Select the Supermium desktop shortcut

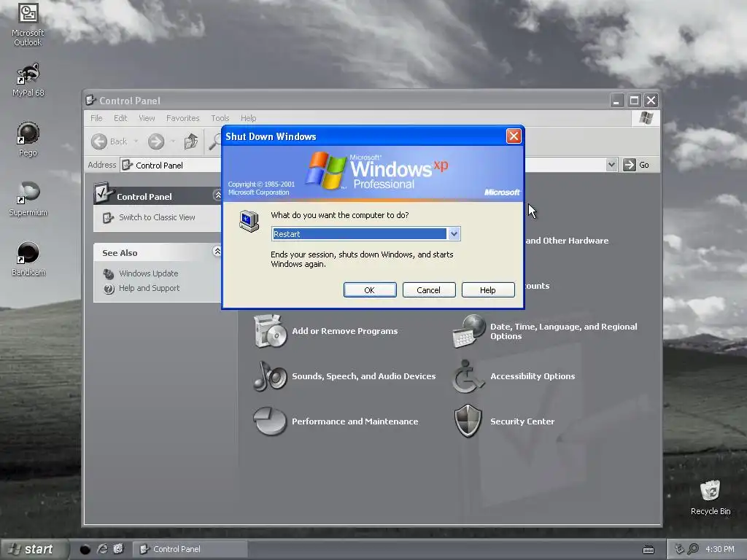[28, 199]
